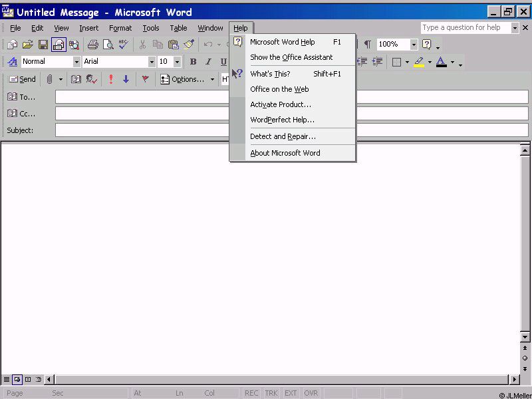Viewport: 532px width, 399px height.
Task: Open the Insert menu
Action: pos(89,28)
